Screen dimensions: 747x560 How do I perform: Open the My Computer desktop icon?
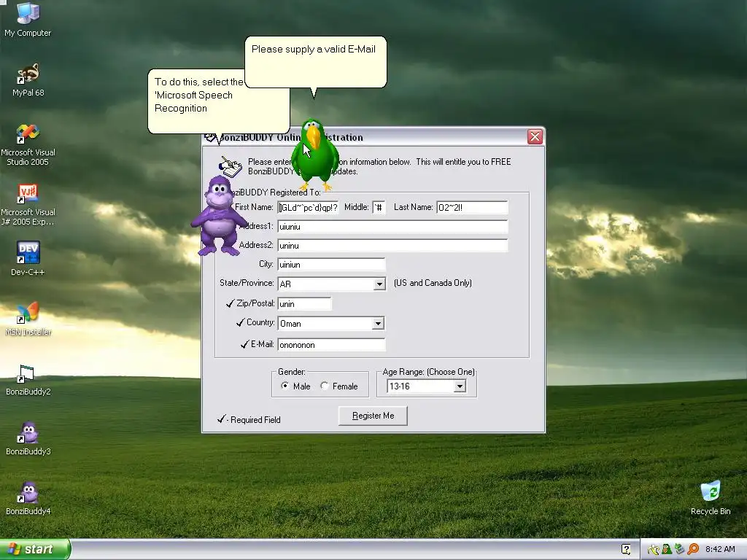[28, 19]
